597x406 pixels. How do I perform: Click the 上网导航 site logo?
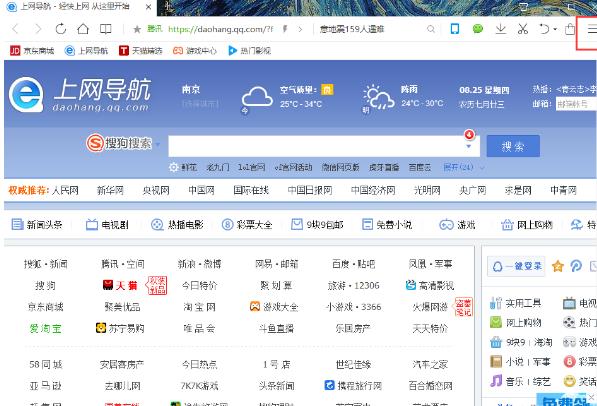click(80, 94)
